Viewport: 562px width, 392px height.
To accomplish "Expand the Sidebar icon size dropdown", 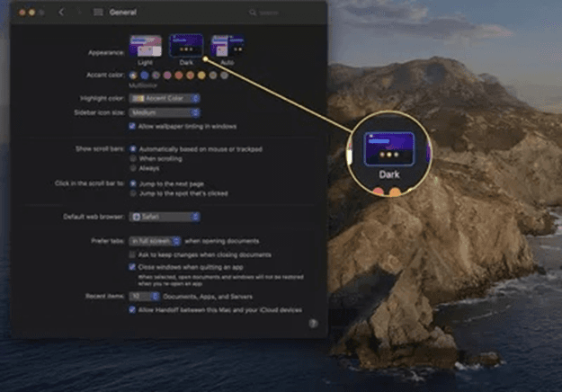I will coord(165,112).
